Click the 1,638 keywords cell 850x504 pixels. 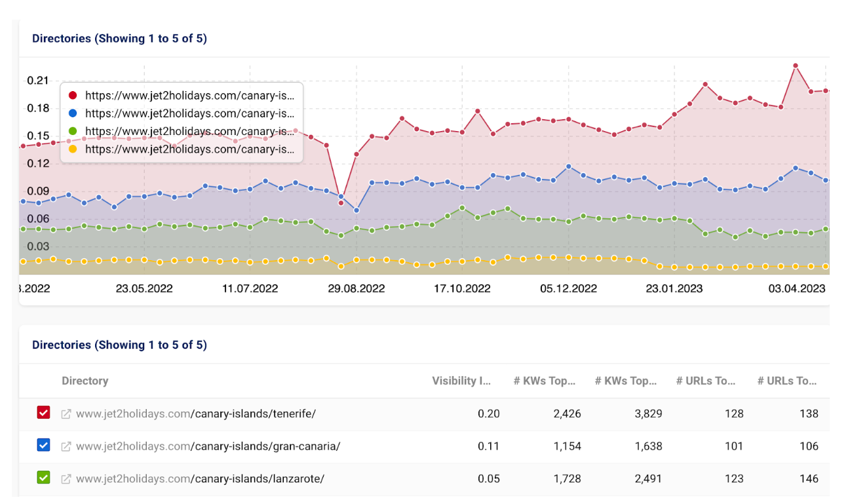(x=648, y=446)
